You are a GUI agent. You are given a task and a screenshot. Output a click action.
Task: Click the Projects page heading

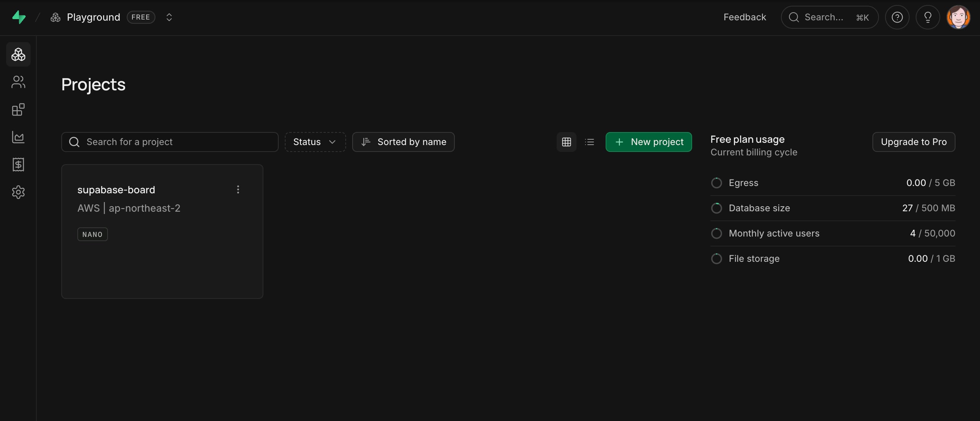pos(93,85)
